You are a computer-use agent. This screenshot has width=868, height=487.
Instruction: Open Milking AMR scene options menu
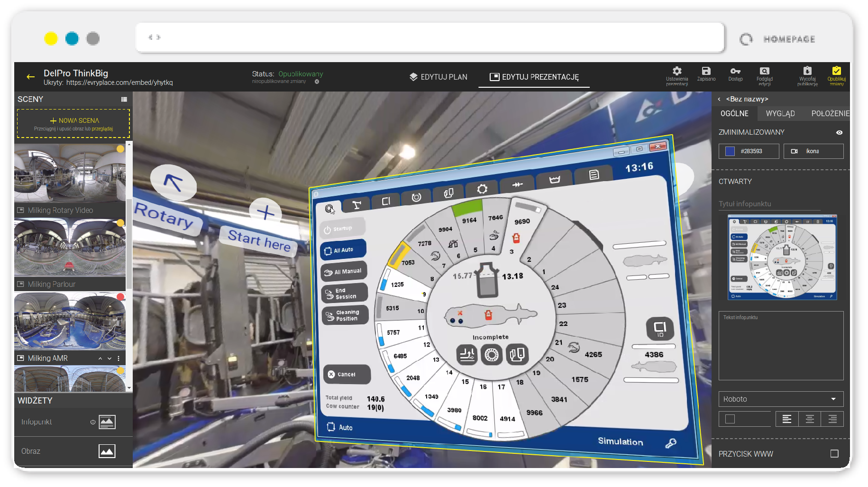119,358
